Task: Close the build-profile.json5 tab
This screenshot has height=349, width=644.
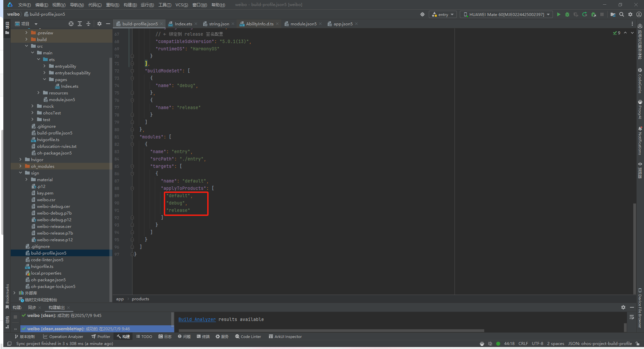Action: click(x=162, y=24)
